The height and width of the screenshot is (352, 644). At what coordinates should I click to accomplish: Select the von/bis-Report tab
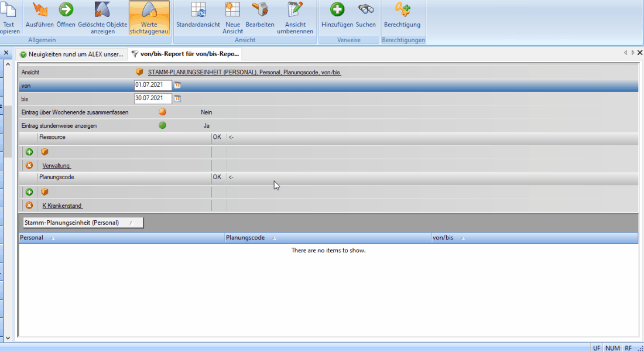[185, 54]
